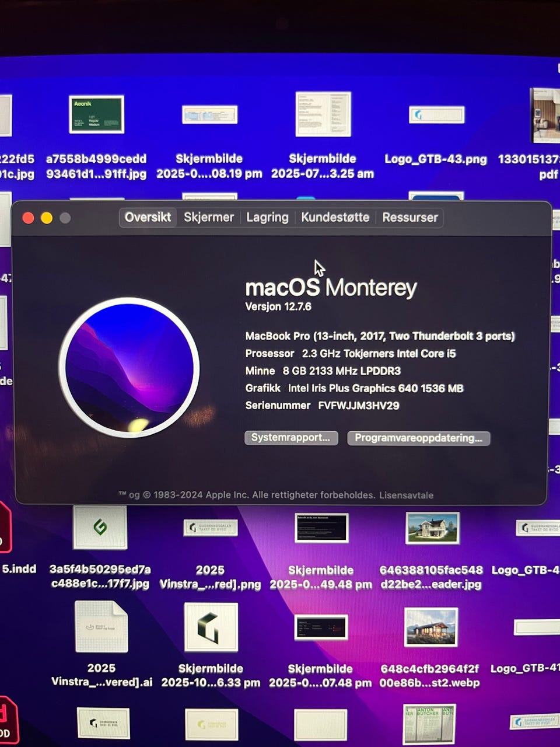Click the Versjon 12.7.6 text

(x=278, y=306)
